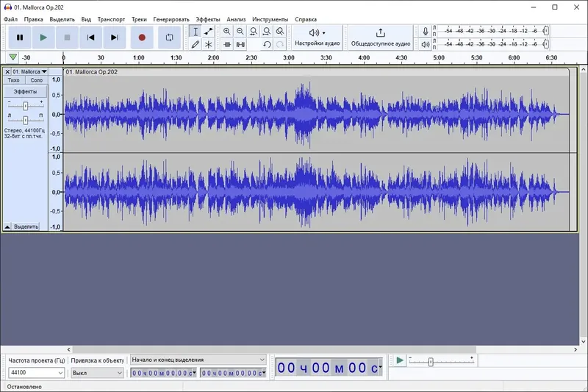Click the microphone record meter icon
This screenshot has height=392, width=588.
426,31
